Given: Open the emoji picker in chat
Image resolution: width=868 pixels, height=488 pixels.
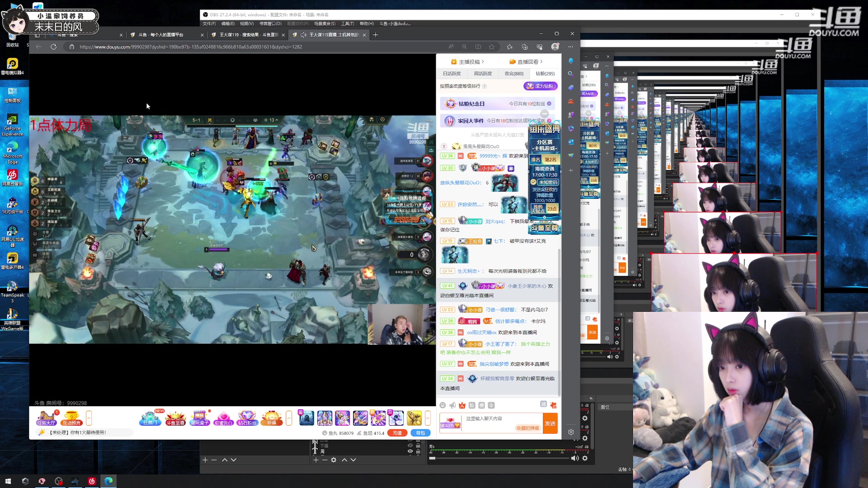Looking at the screenshot, I should pos(443,405).
